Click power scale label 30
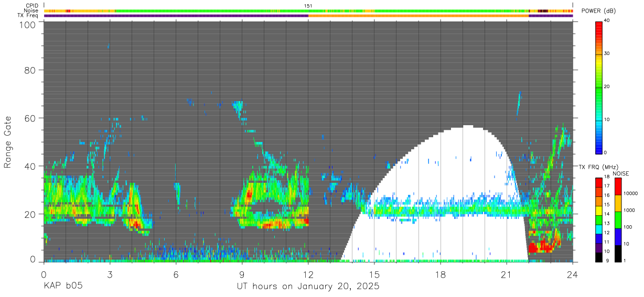 (608, 54)
